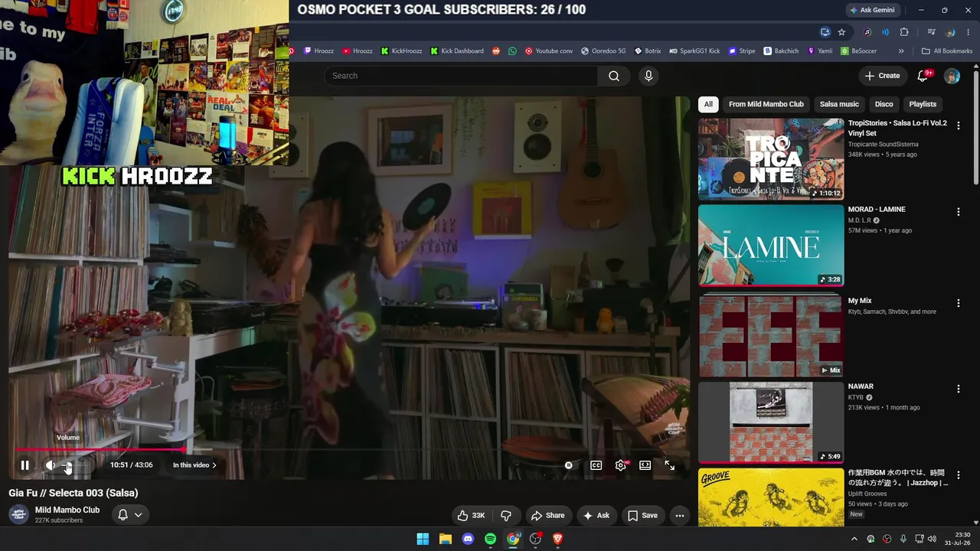Open the Ooredoo 5G bookmark
This screenshot has width=980, height=551.
tap(603, 51)
